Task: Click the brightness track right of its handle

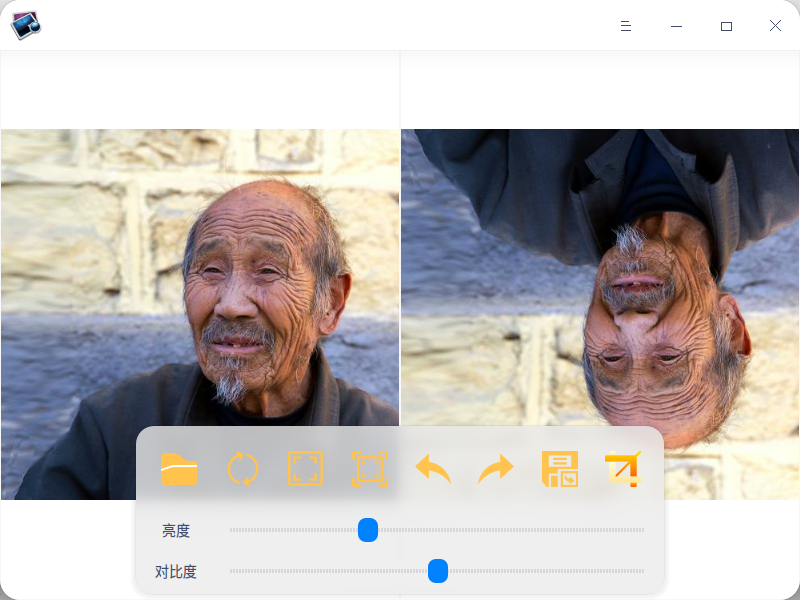Action: tap(511, 530)
